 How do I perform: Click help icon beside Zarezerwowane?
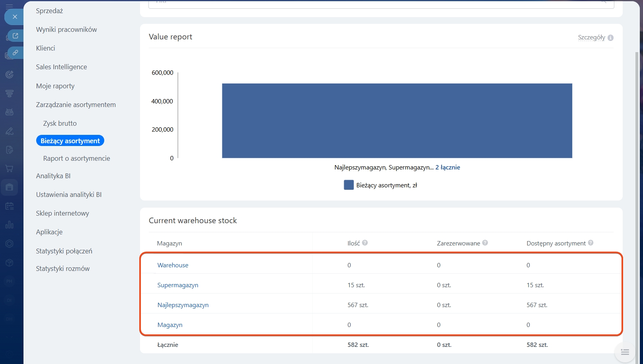point(485,243)
